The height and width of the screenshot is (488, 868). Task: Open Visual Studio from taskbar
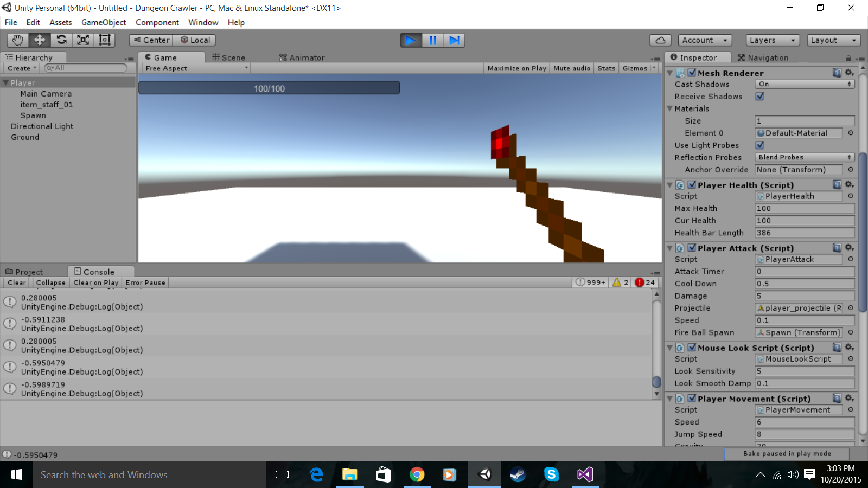[585, 475]
